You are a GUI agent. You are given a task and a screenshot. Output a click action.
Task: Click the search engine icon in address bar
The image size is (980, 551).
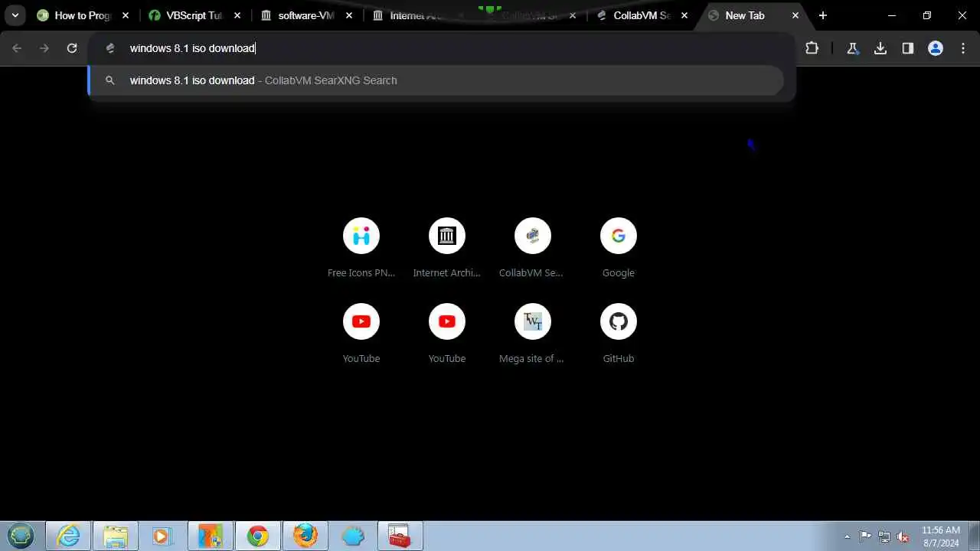coord(110,48)
